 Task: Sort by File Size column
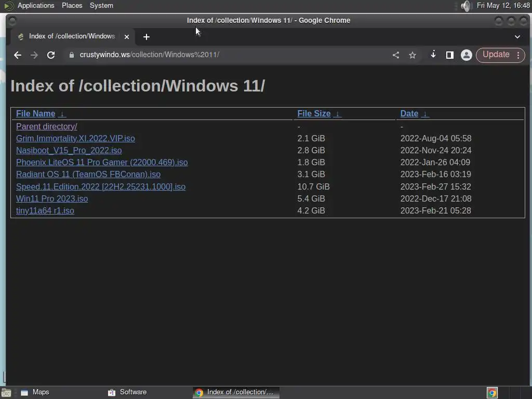point(314,114)
